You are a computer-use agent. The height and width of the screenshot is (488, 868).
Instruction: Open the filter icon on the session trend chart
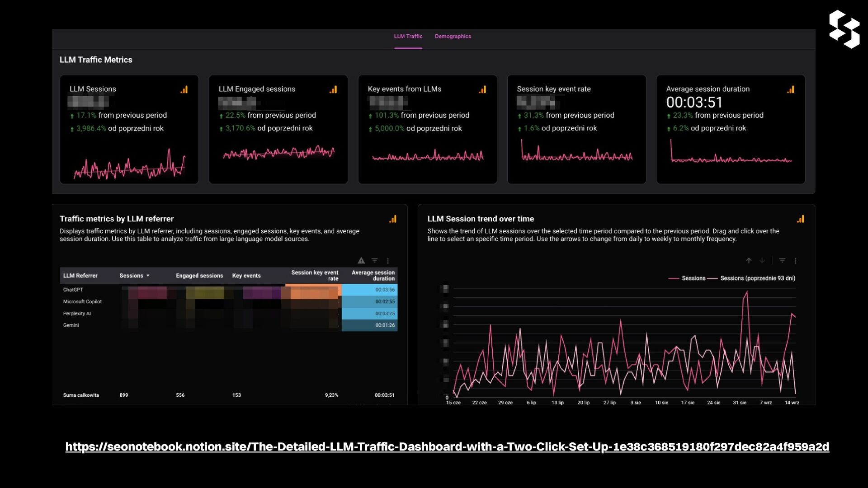[x=782, y=261]
